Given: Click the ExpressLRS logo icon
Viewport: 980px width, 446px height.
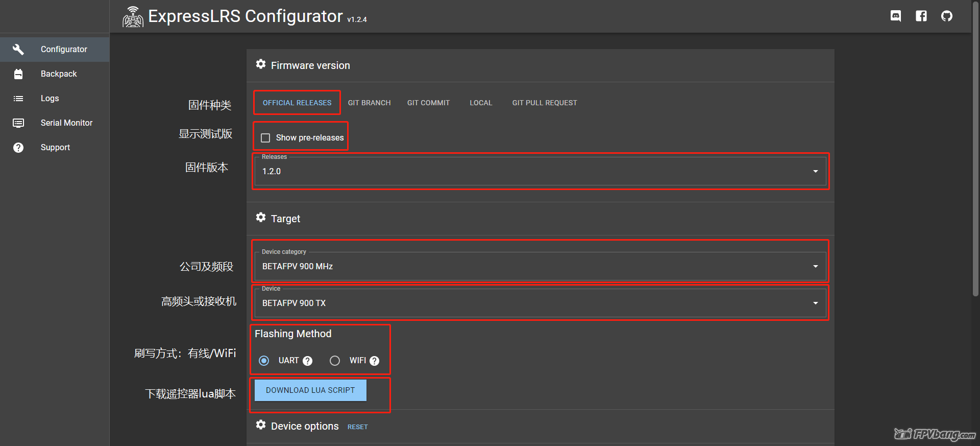Looking at the screenshot, I should tap(133, 17).
